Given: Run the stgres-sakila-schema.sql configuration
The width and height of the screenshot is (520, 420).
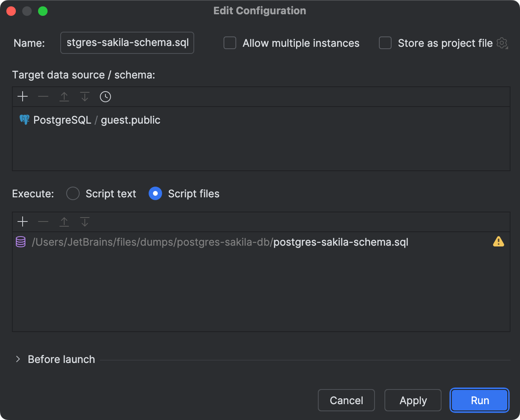Looking at the screenshot, I should 479,400.
